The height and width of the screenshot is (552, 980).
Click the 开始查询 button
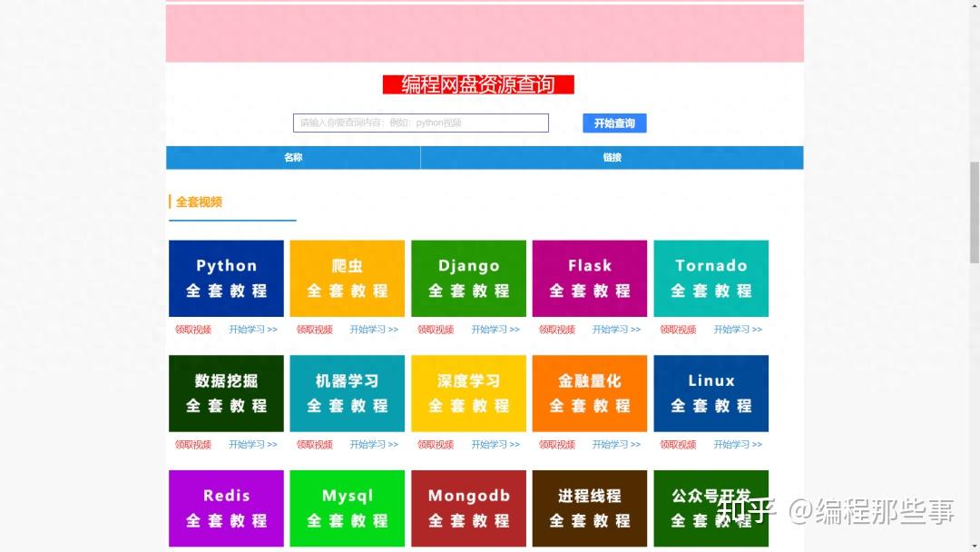tap(614, 123)
